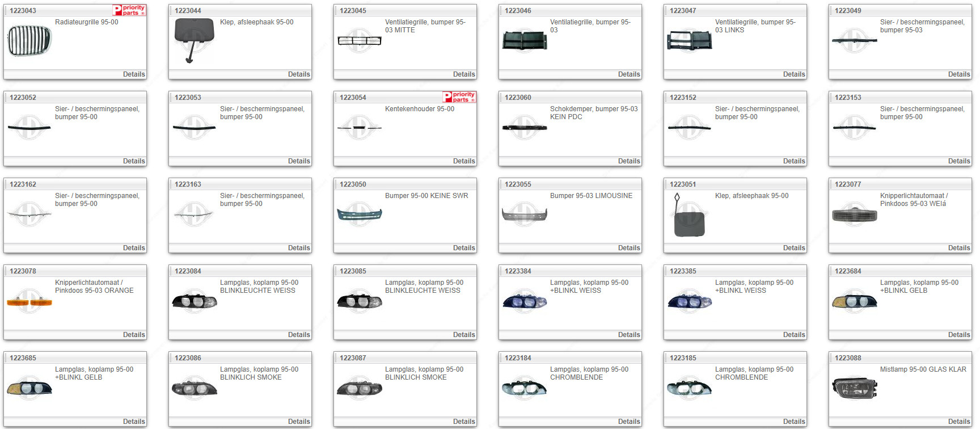This screenshot has height=429, width=980.
Task: Open the green bumper image for 1223050
Action: (359, 214)
